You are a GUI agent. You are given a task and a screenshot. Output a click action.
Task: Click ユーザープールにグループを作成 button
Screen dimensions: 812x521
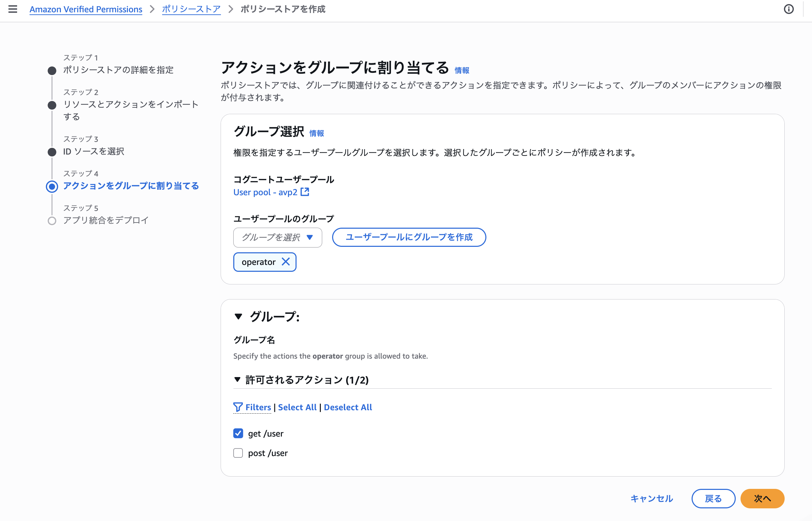coord(409,237)
